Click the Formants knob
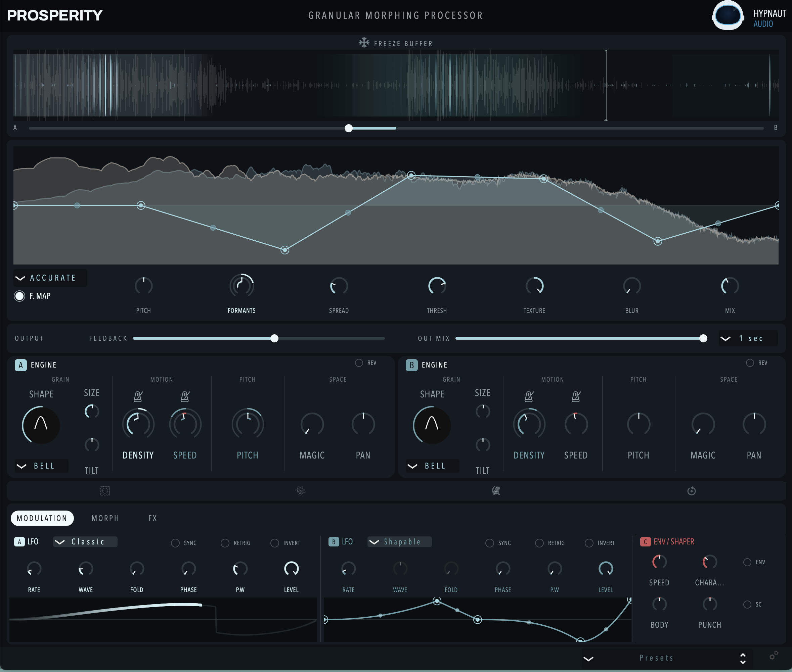This screenshot has width=792, height=672. point(241,286)
